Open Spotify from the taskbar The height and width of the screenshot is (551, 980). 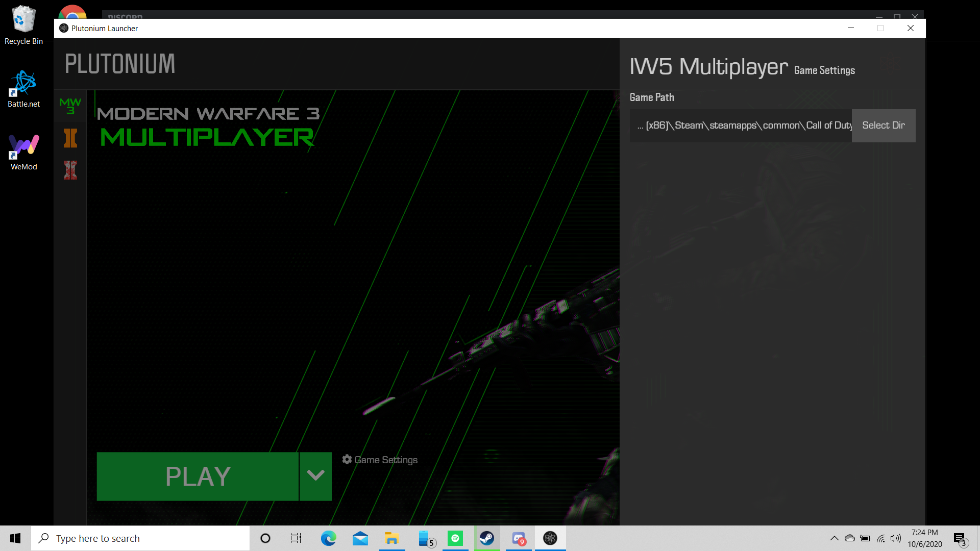(455, 538)
